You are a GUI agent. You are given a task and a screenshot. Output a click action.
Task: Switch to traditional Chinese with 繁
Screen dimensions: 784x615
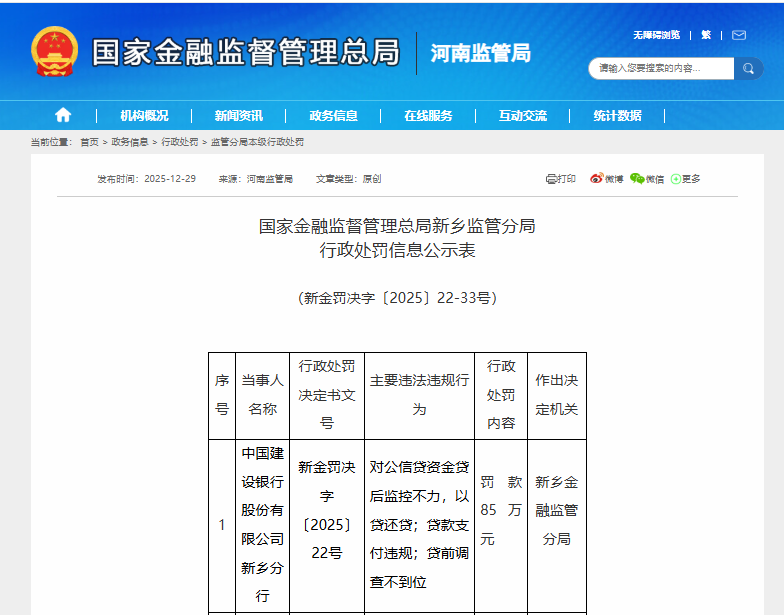[706, 35]
